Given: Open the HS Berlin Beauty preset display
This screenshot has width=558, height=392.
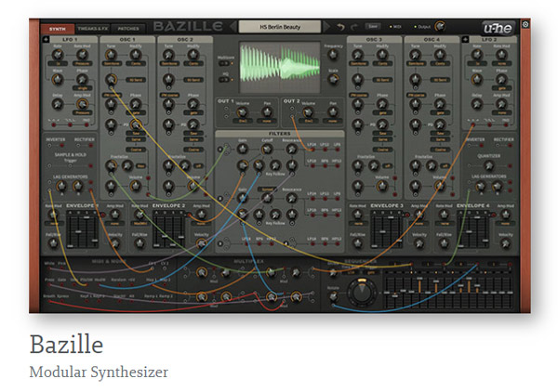Looking at the screenshot, I should pyautogui.click(x=278, y=27).
